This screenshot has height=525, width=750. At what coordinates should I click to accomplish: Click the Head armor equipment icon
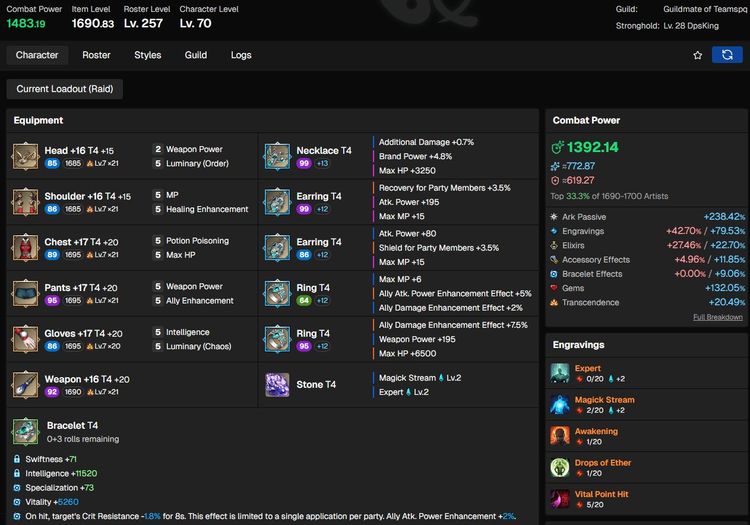(25, 157)
